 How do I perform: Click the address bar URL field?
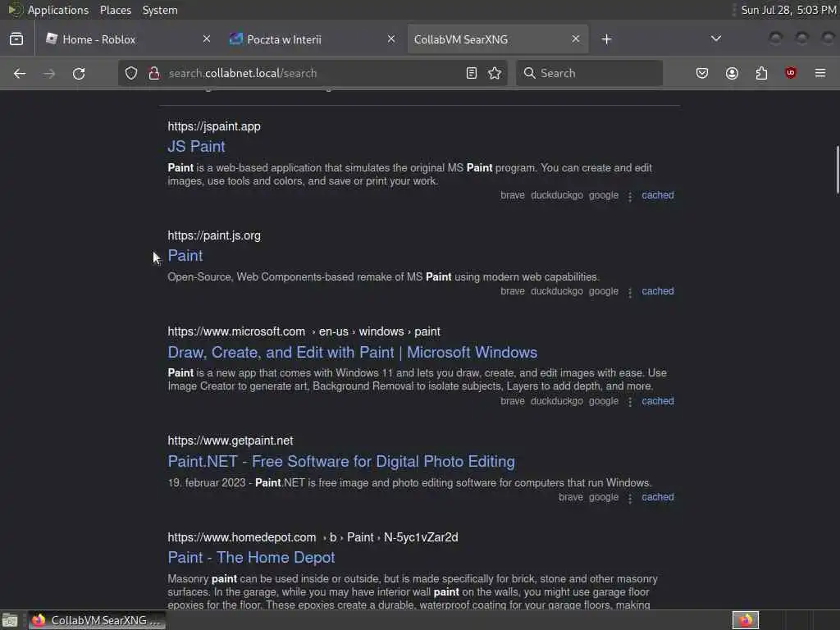(x=313, y=73)
